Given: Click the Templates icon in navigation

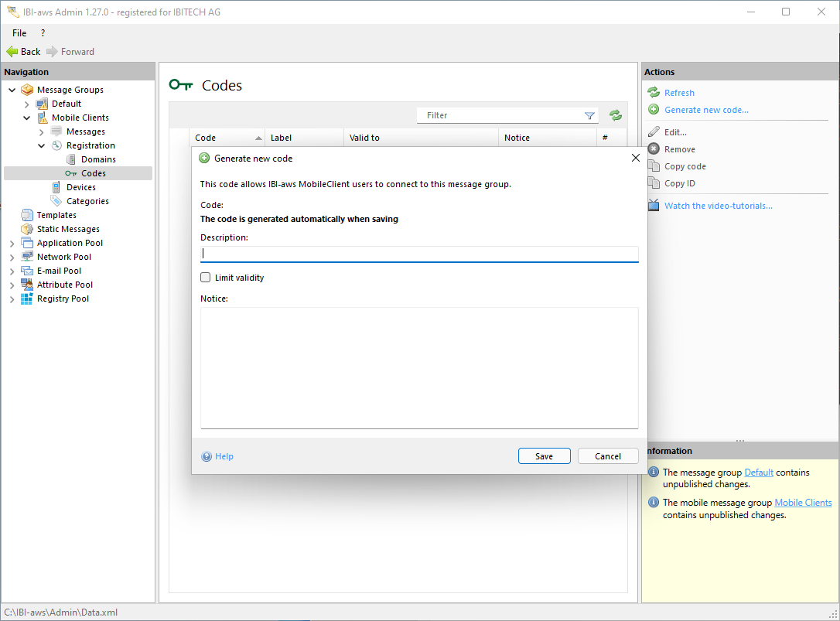Looking at the screenshot, I should coord(27,215).
